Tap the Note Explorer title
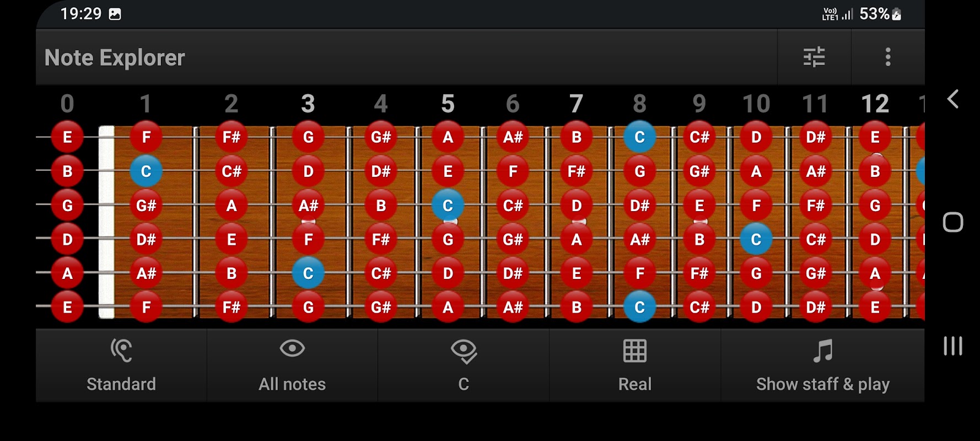Screen dimensions: 980x441 point(115,58)
